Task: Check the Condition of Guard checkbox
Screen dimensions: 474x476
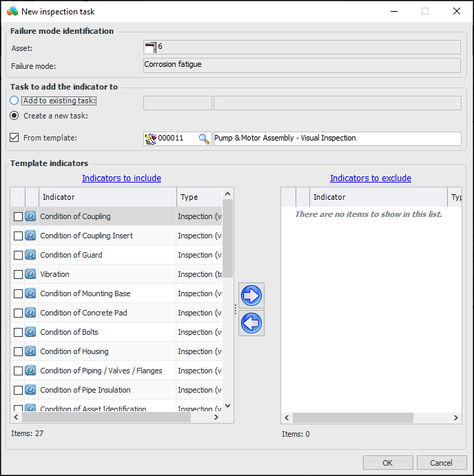Action: pyautogui.click(x=18, y=255)
